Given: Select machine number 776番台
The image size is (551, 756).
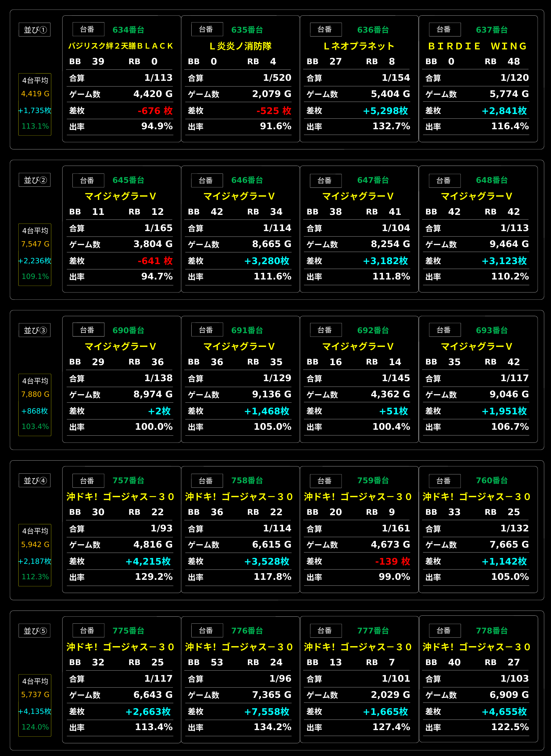Looking at the screenshot, I should coord(247,631).
